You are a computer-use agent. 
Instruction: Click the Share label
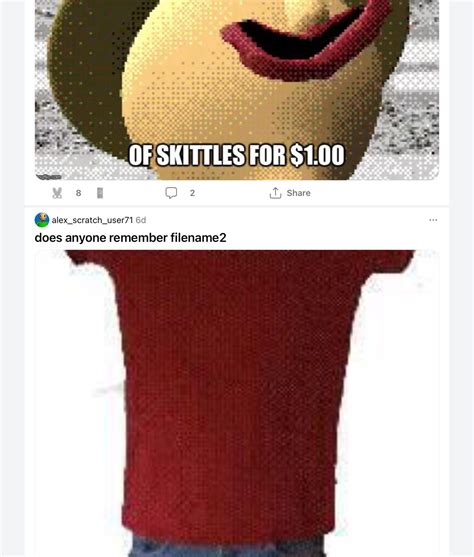pyautogui.click(x=298, y=193)
